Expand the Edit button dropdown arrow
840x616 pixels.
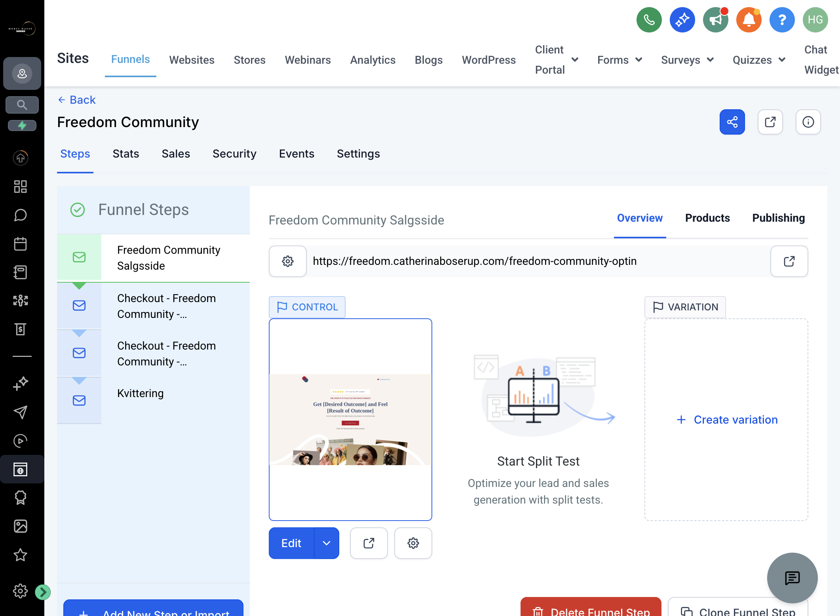(x=327, y=543)
